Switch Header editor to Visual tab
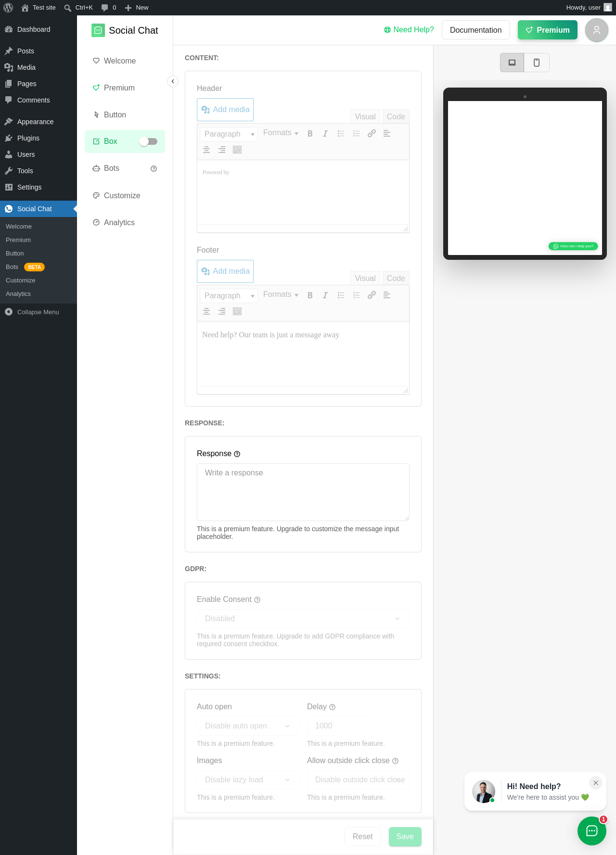Viewport: 616px width, 855px height. coord(365,116)
